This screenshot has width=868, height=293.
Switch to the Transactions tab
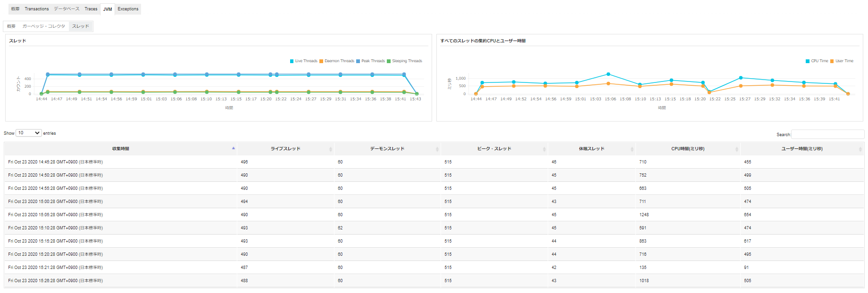click(x=37, y=9)
